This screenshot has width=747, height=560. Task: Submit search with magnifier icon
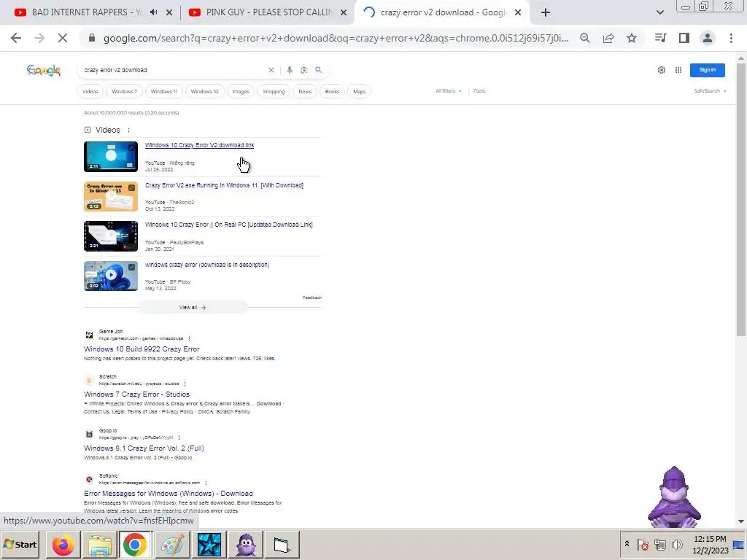tap(319, 70)
